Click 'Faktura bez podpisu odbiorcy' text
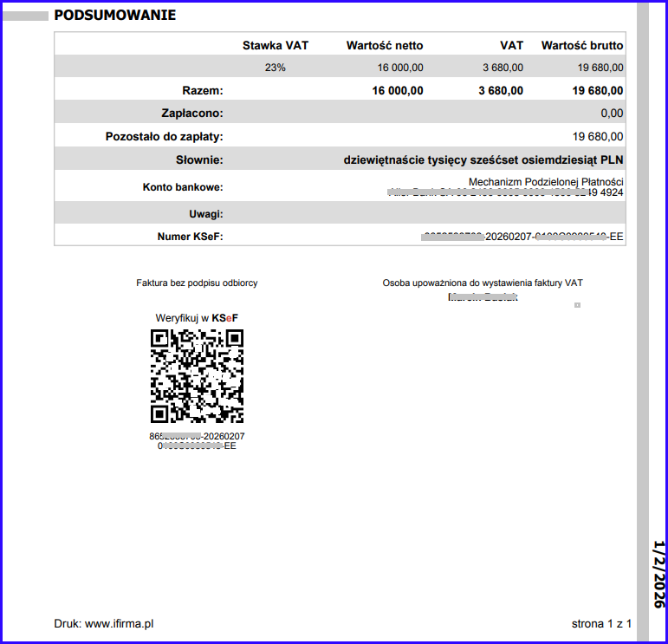The image size is (668, 644). tap(197, 283)
